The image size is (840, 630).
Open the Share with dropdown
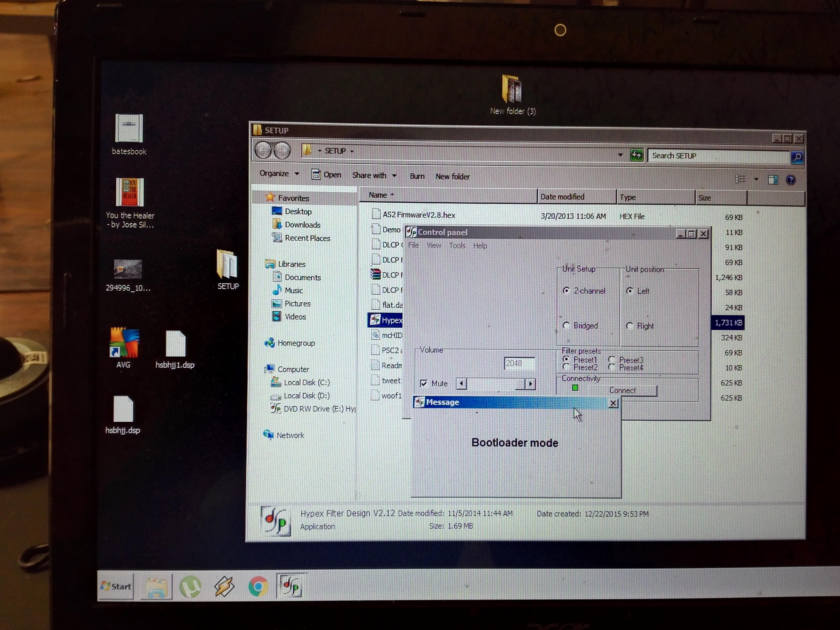[374, 175]
